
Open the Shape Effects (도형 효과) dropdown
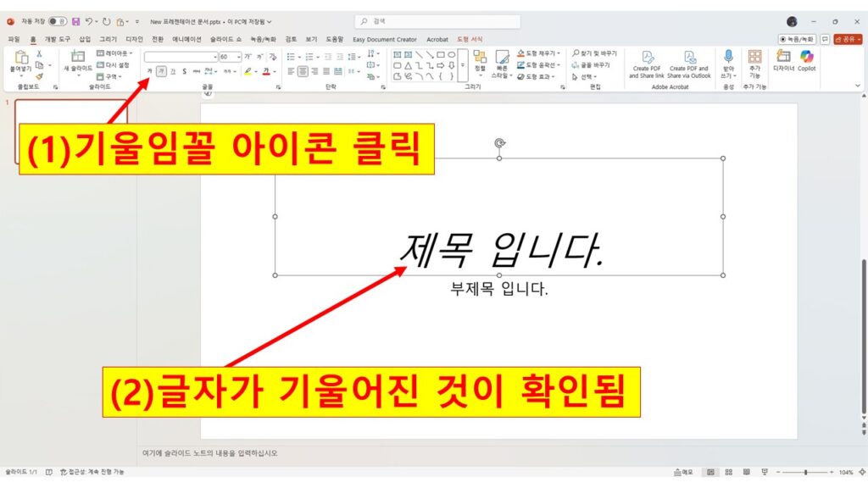point(536,76)
